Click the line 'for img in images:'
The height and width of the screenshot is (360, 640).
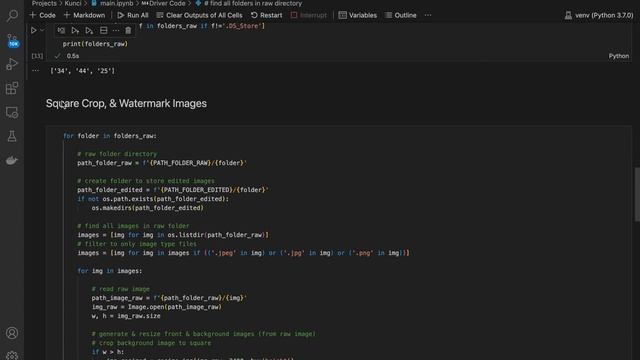(110, 271)
